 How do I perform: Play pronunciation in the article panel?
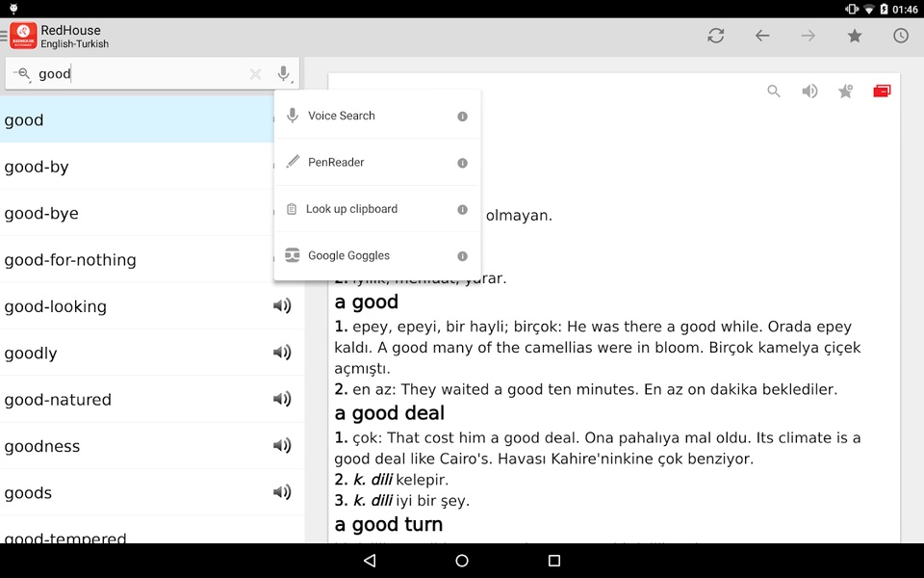[x=809, y=91]
